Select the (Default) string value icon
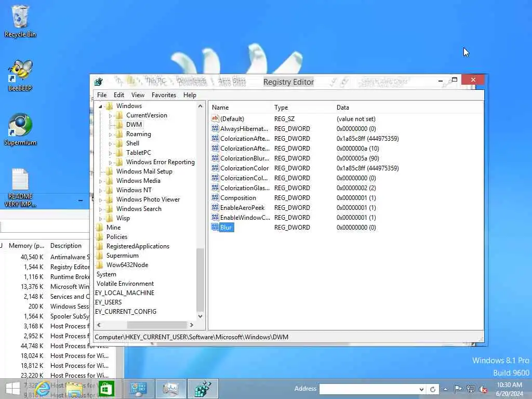The width and height of the screenshot is (532, 399). (215, 119)
